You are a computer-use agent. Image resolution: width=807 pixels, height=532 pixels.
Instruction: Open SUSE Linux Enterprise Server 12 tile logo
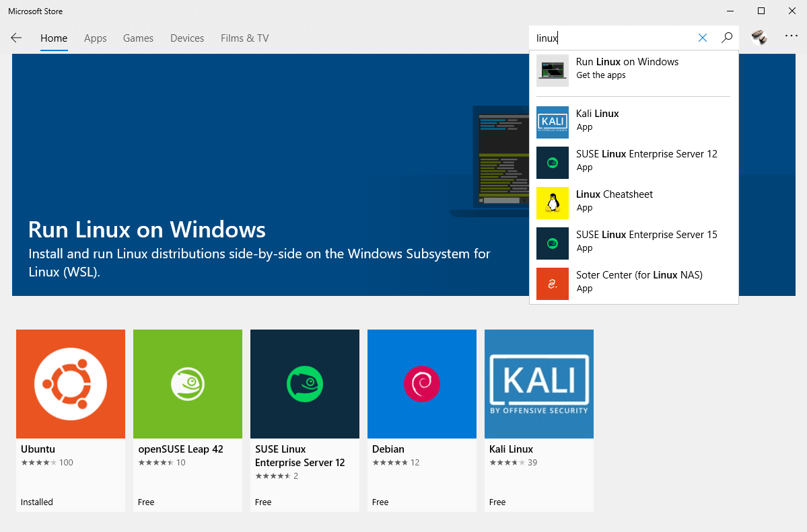(305, 384)
